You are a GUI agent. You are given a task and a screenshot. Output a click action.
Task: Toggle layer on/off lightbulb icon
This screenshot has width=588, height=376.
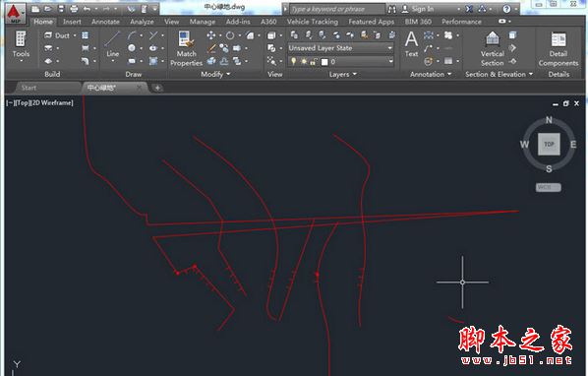(x=294, y=61)
